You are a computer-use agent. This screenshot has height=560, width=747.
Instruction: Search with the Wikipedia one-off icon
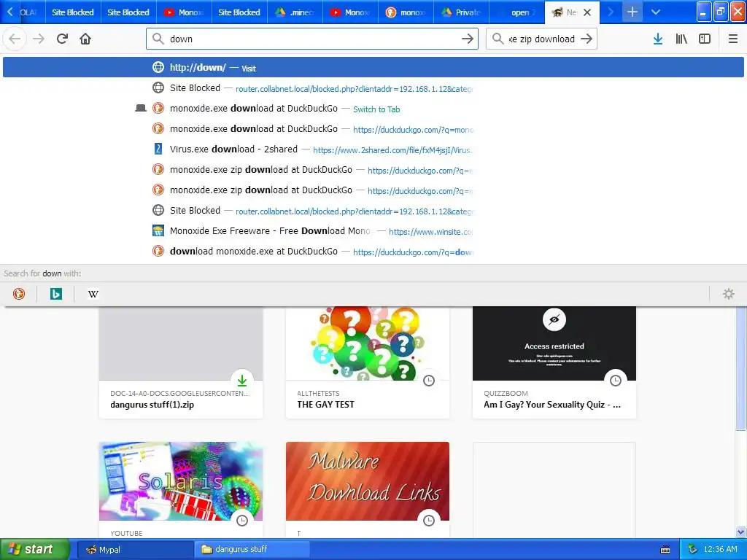coord(93,294)
